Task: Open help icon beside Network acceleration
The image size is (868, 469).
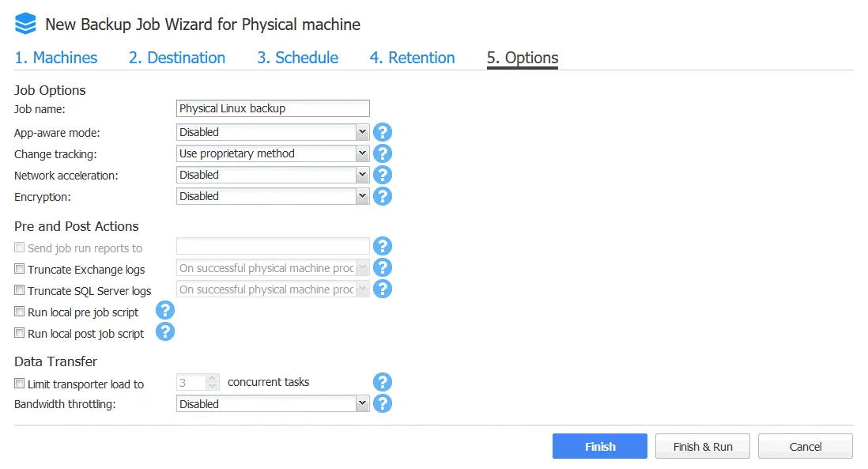Action: point(383,175)
